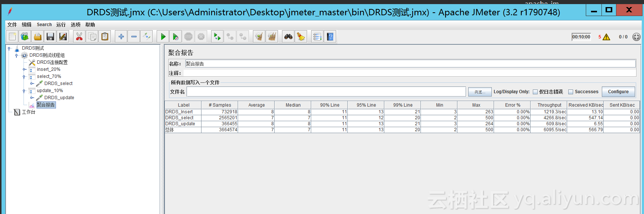Expand the insert_20% tree node handle
This screenshot has width=644, height=214.
pos(24,69)
